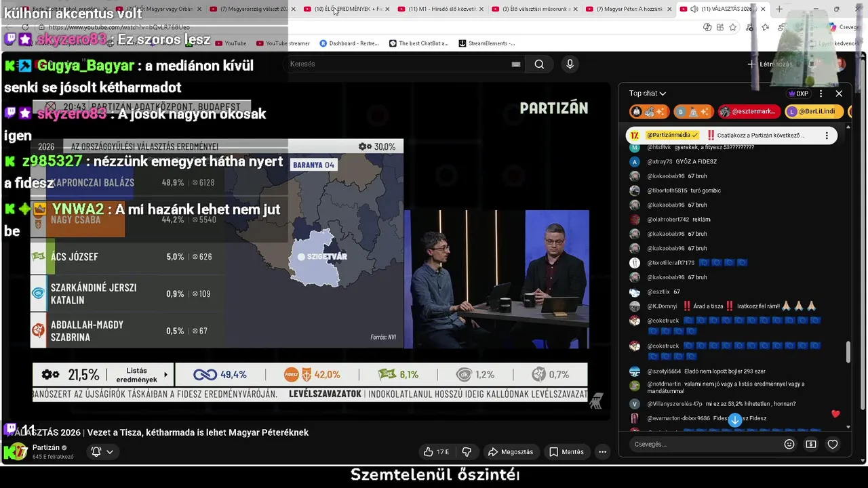The height and width of the screenshot is (488, 868).
Task: Click the notification bell for Partizán
Action: [96, 451]
